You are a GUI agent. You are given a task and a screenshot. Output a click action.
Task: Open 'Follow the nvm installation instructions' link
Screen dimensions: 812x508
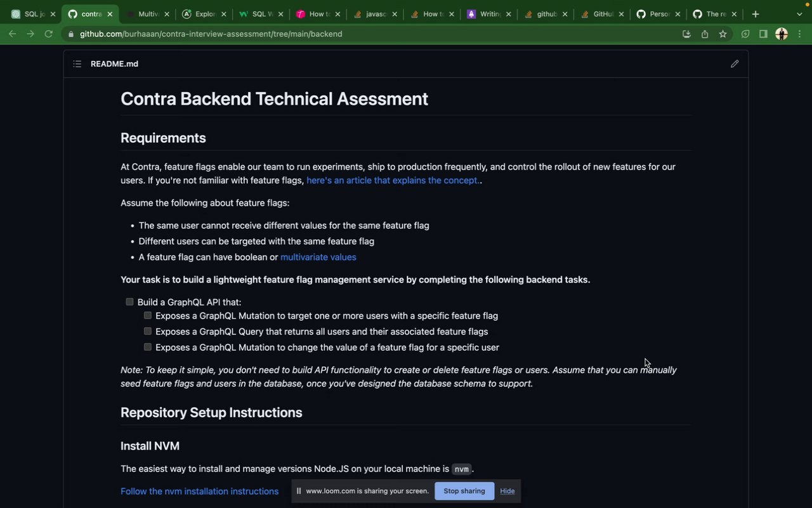pyautogui.click(x=199, y=491)
